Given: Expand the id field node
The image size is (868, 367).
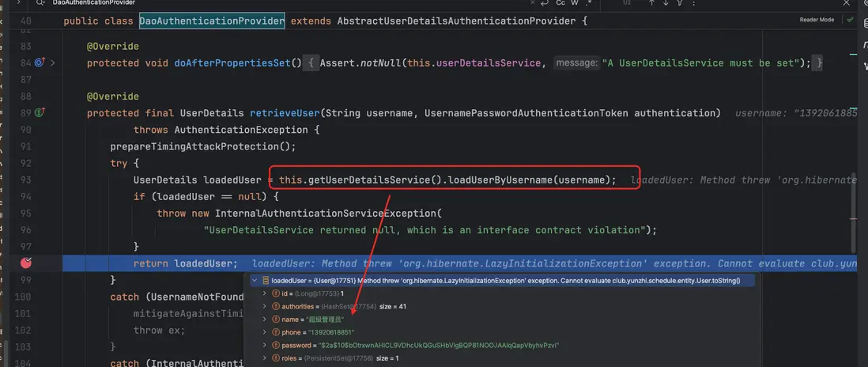Looking at the screenshot, I should (265, 293).
